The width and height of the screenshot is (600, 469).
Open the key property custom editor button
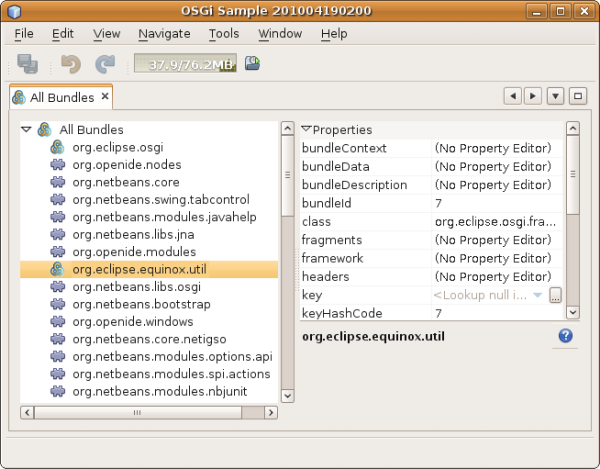[x=556, y=295]
